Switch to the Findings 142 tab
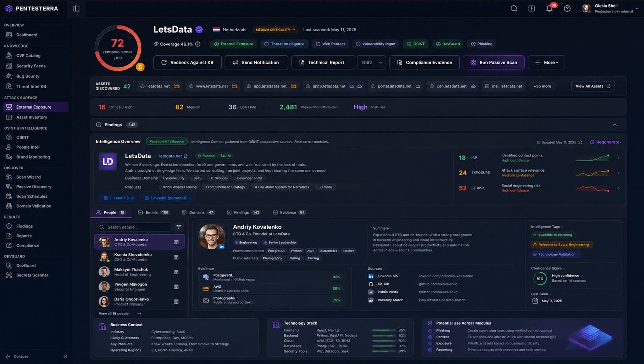This screenshot has height=364, width=644. coord(243,213)
